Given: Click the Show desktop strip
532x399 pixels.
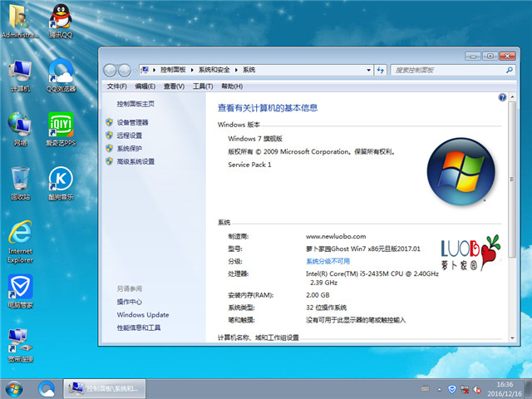Looking at the screenshot, I should (529, 389).
